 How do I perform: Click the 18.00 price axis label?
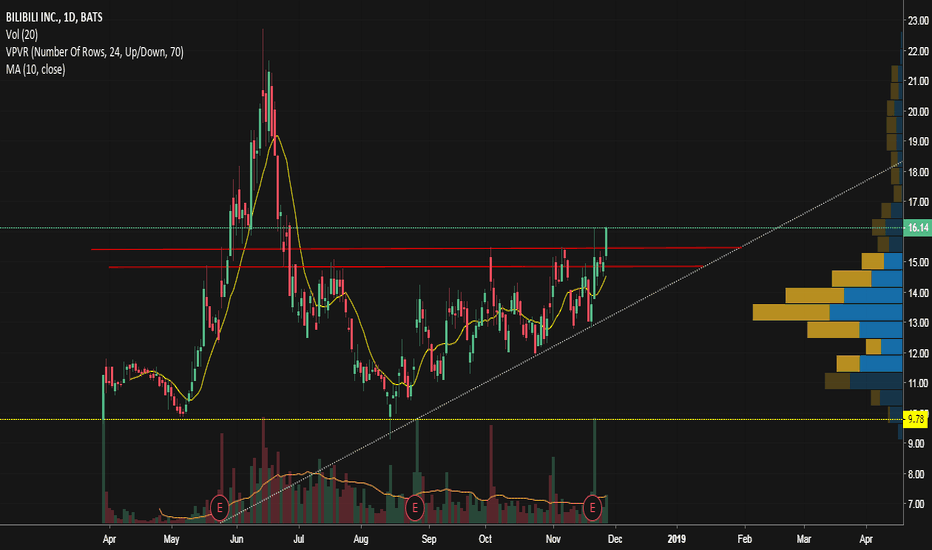pos(918,172)
